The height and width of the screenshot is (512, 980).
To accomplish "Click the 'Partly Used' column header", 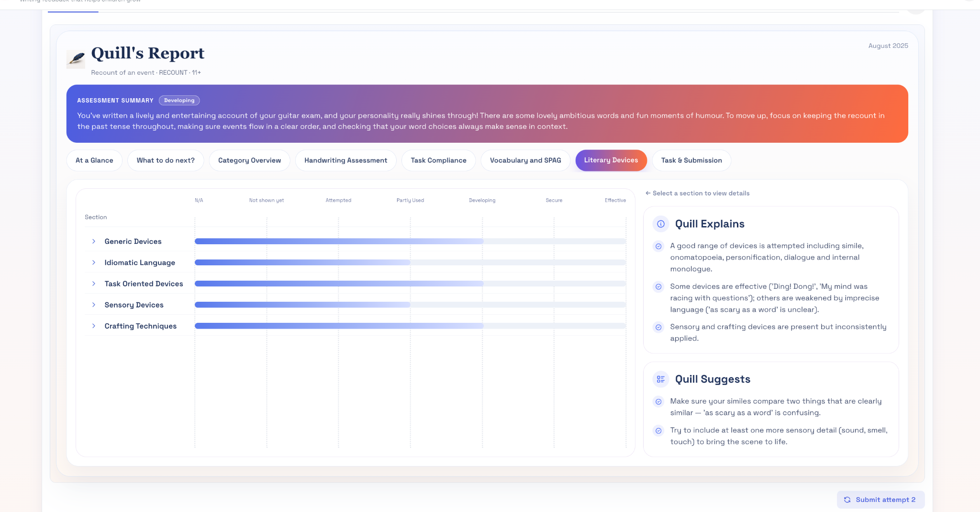I will tap(410, 201).
